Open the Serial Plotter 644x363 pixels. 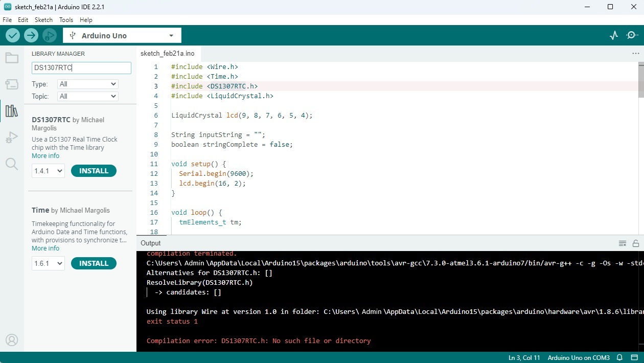pyautogui.click(x=614, y=35)
